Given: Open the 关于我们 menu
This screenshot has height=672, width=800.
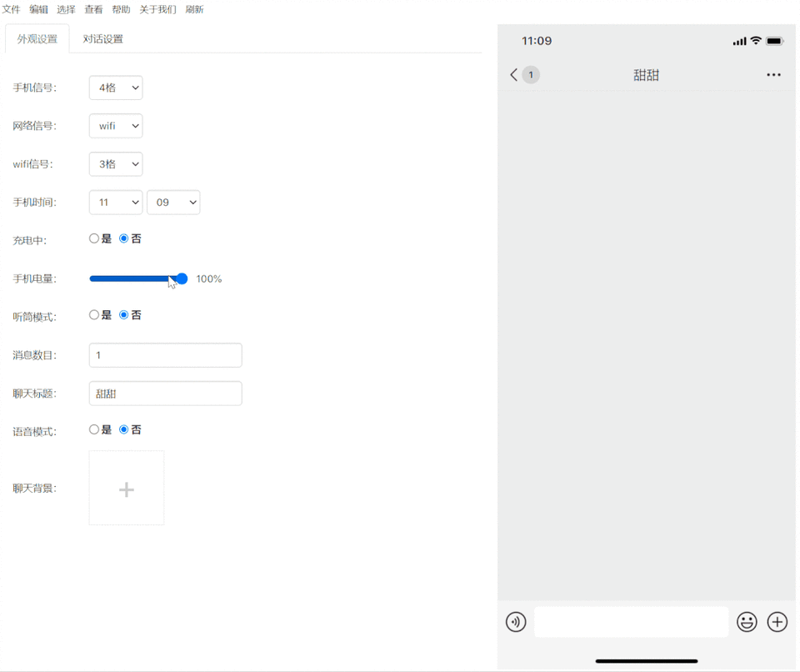Looking at the screenshot, I should coord(158,9).
